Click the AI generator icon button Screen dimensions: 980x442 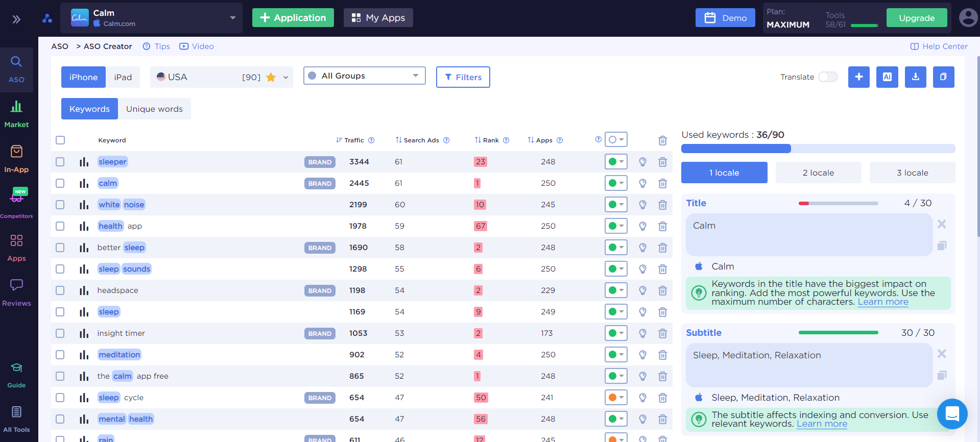pyautogui.click(x=887, y=77)
